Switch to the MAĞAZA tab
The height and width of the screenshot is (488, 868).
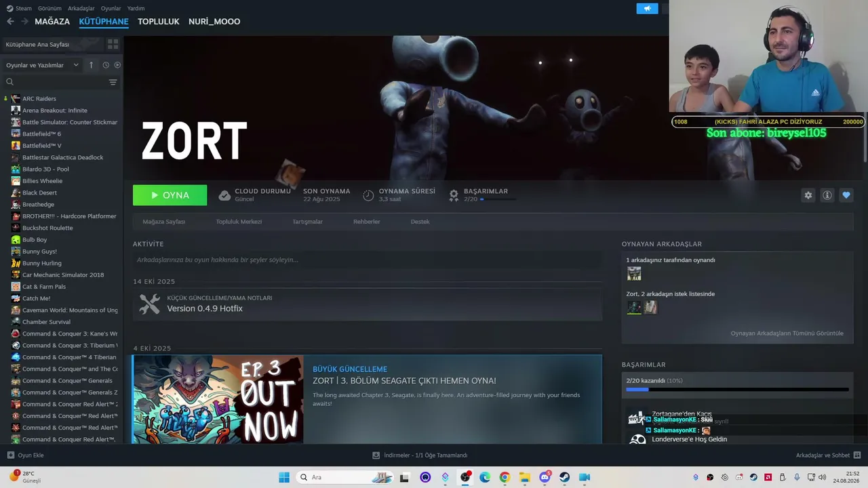(52, 22)
